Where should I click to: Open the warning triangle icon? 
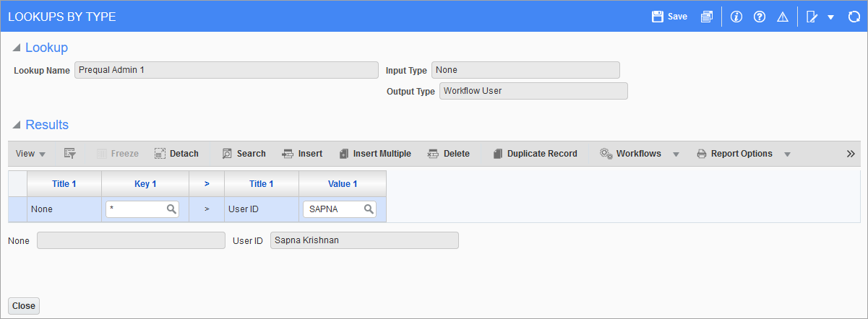pyautogui.click(x=782, y=17)
